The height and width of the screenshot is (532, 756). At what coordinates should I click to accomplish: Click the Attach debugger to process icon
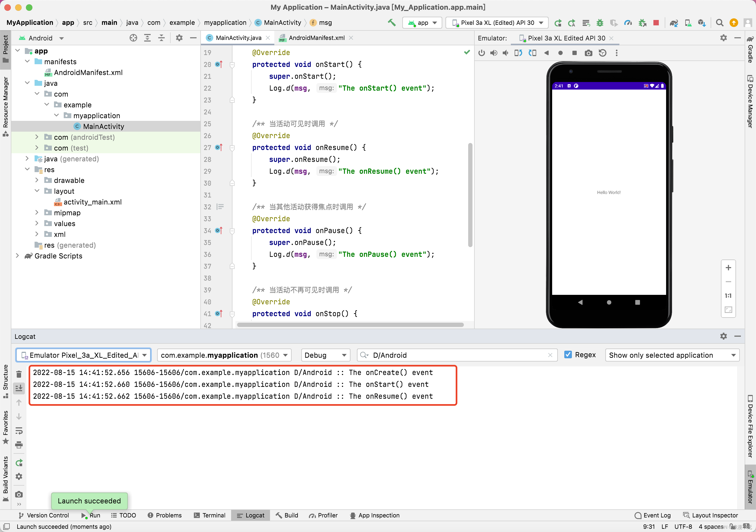tap(644, 23)
